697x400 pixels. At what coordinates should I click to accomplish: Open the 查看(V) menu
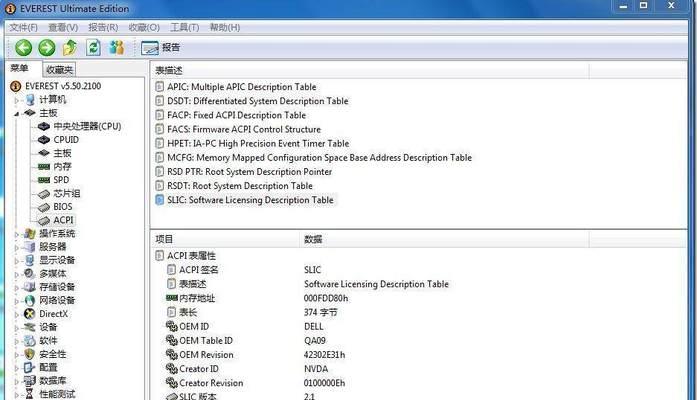coord(63,28)
